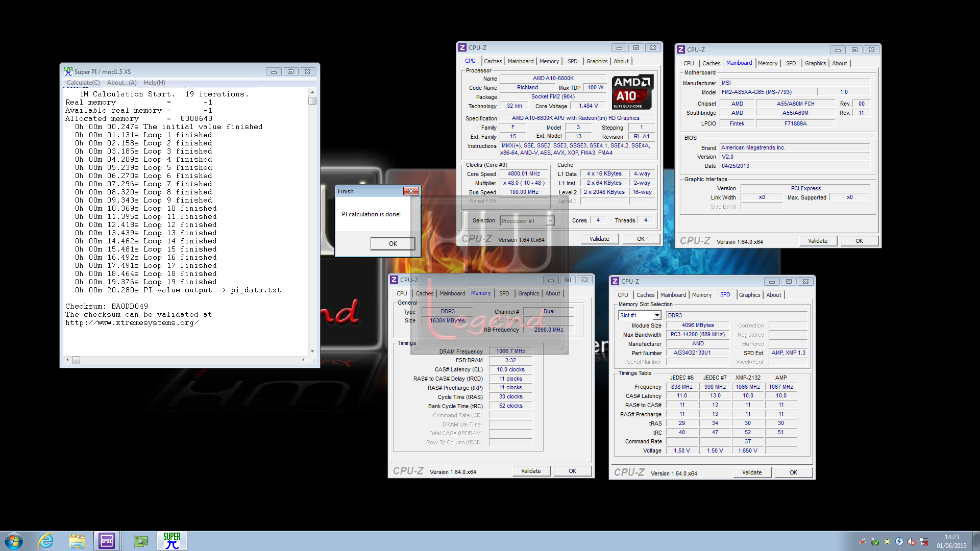Viewport: 980px width, 551px height.
Task: Open About tab in Mainboard window
Action: tap(840, 63)
